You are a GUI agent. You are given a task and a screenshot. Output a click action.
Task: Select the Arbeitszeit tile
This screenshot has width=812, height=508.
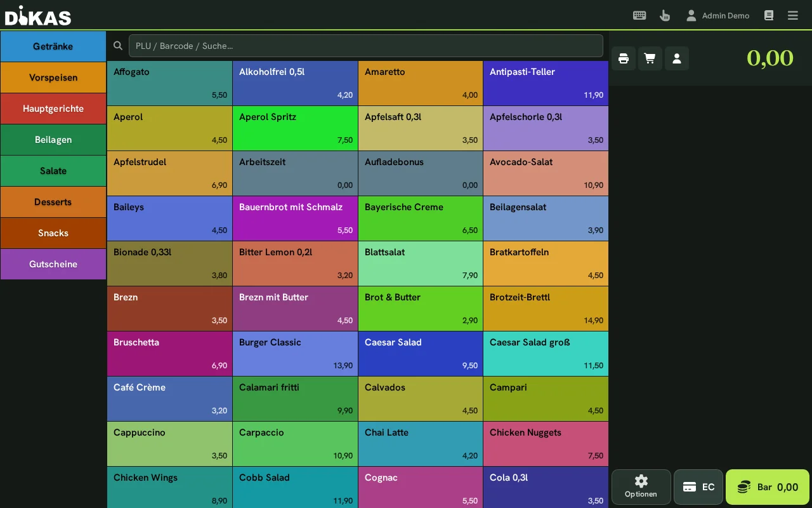click(295, 173)
